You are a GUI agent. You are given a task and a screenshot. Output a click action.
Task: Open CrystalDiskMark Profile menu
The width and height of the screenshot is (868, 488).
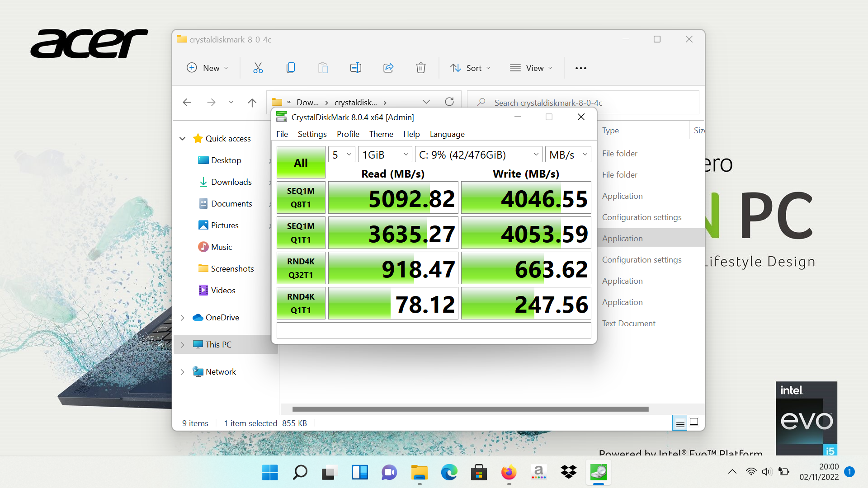[x=348, y=134]
